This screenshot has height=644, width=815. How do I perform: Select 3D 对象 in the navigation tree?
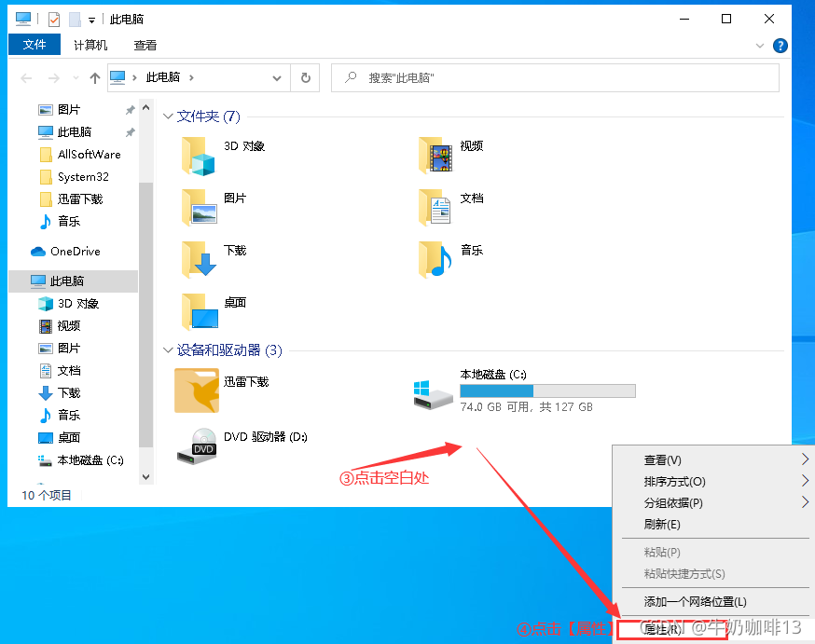[x=78, y=303]
